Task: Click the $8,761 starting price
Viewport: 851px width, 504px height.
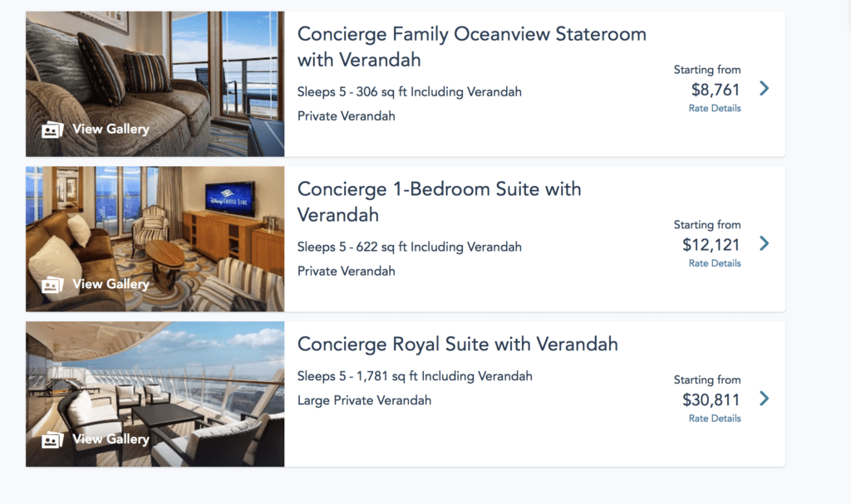Action: [715, 89]
